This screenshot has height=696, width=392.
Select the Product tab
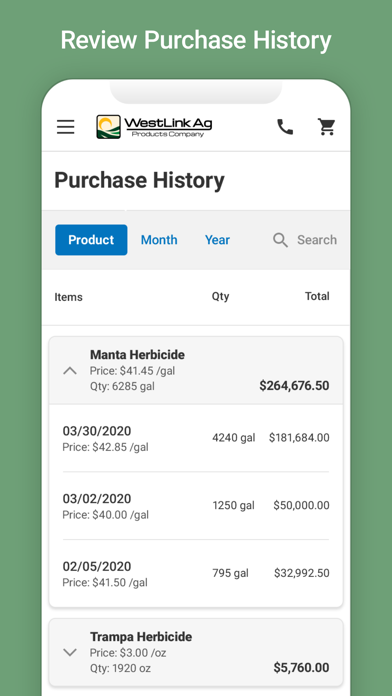point(91,240)
